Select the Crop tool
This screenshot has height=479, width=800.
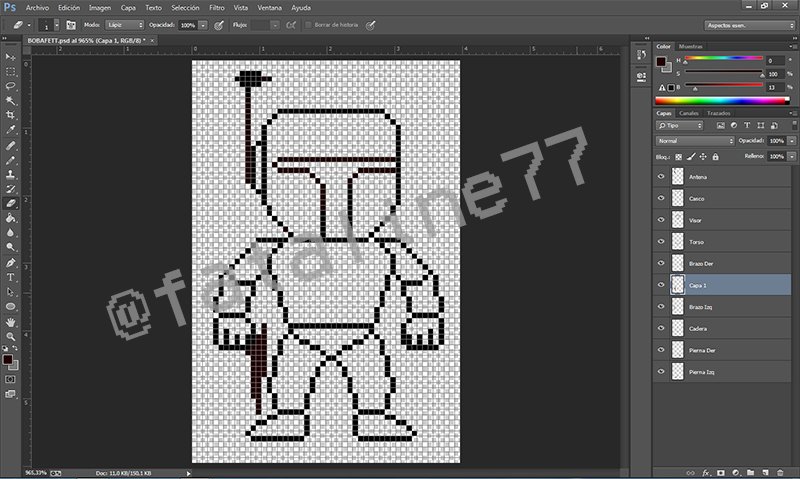(10, 115)
